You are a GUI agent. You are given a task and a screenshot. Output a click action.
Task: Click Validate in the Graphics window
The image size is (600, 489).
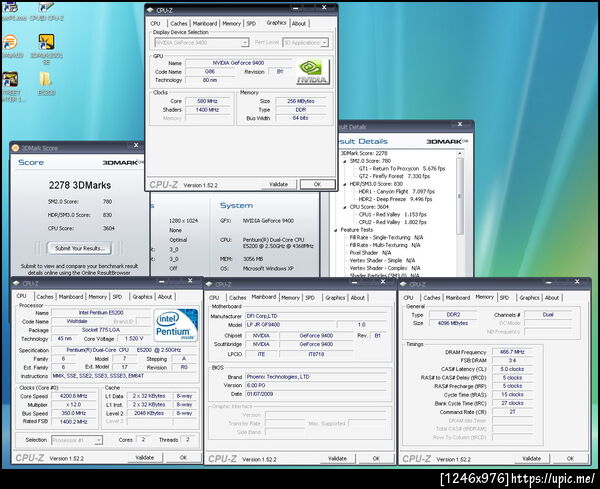click(279, 184)
